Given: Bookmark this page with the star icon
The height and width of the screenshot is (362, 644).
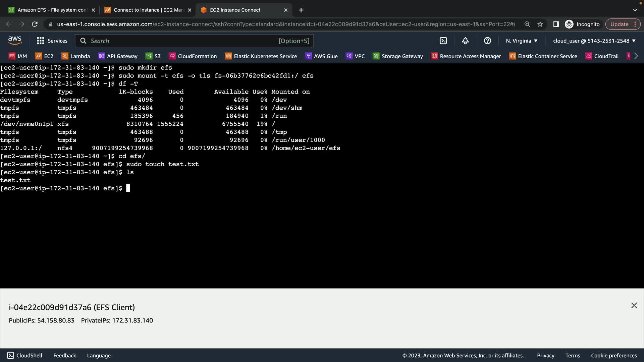Looking at the screenshot, I should coord(540,24).
